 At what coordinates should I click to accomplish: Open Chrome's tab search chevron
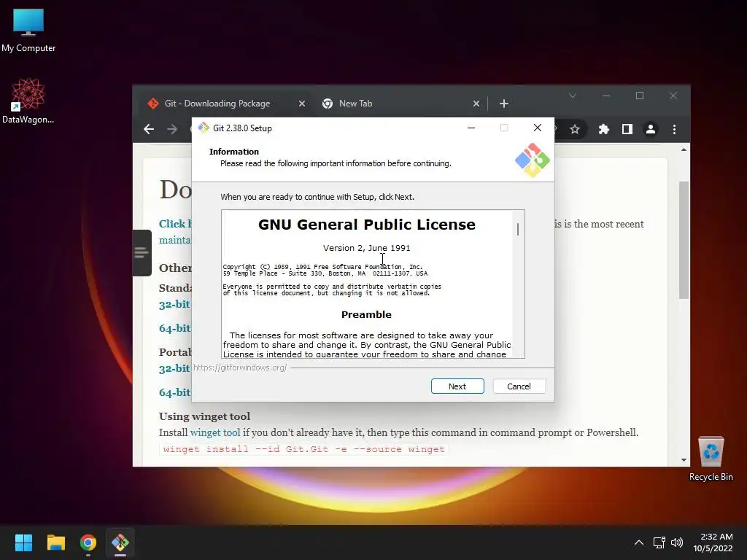(573, 96)
